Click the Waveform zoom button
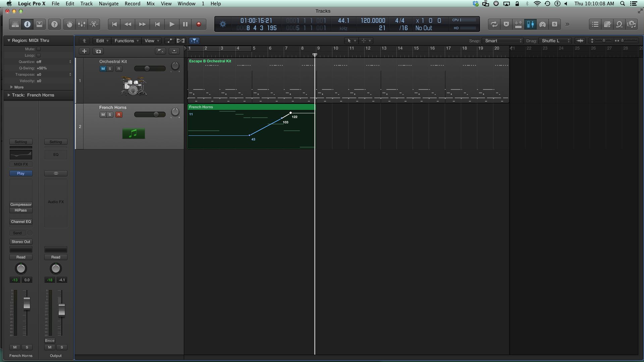The image size is (644, 362). 580,41
